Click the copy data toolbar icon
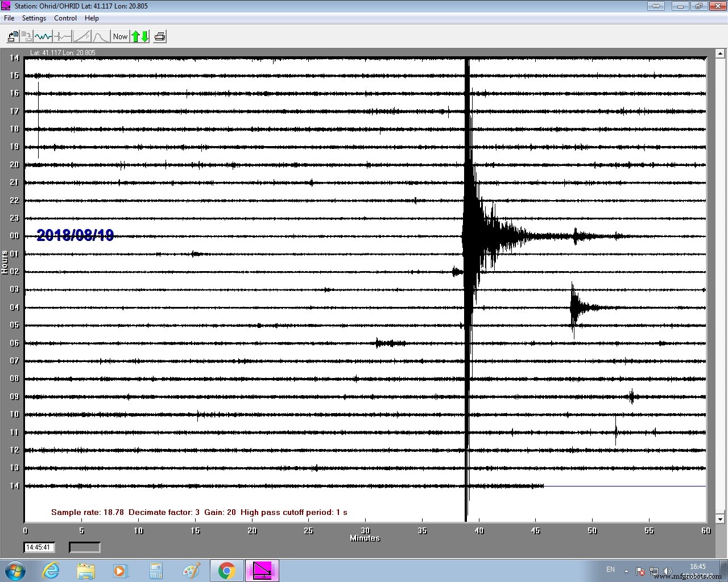The image size is (728, 582). pos(27,36)
